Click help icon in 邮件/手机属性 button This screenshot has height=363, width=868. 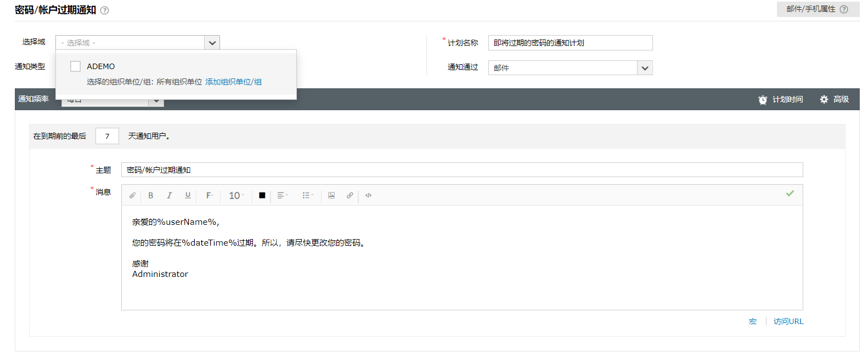pos(844,9)
